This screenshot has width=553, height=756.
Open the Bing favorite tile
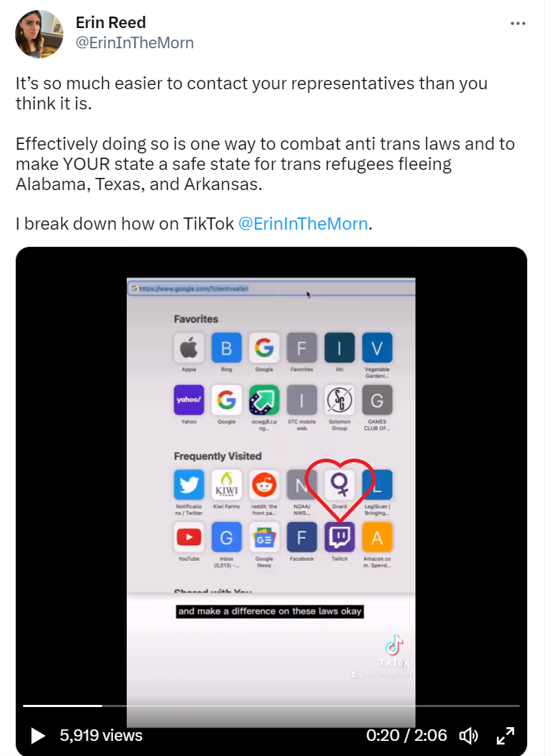[226, 348]
